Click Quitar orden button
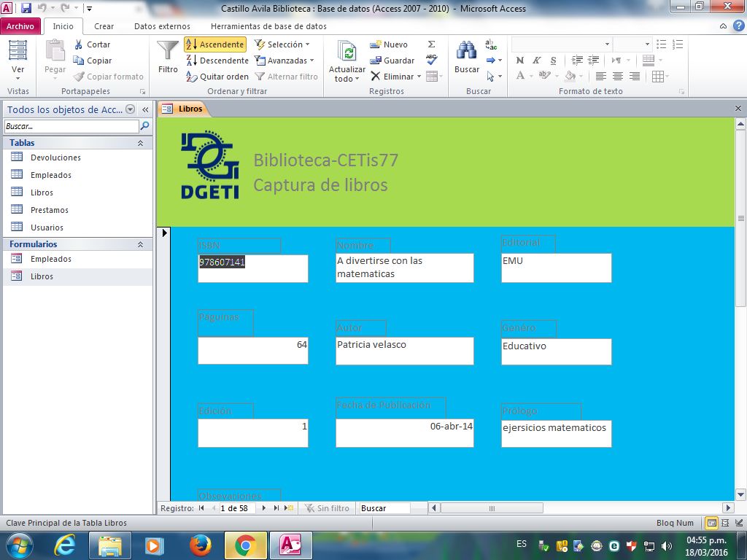The width and height of the screenshot is (747, 560). pos(217,77)
